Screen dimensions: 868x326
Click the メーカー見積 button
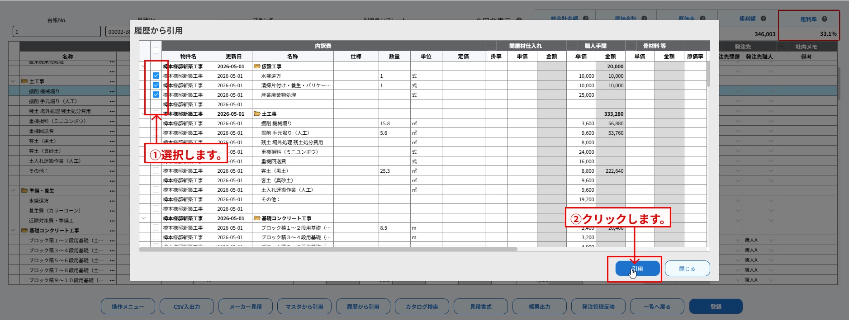tap(246, 307)
